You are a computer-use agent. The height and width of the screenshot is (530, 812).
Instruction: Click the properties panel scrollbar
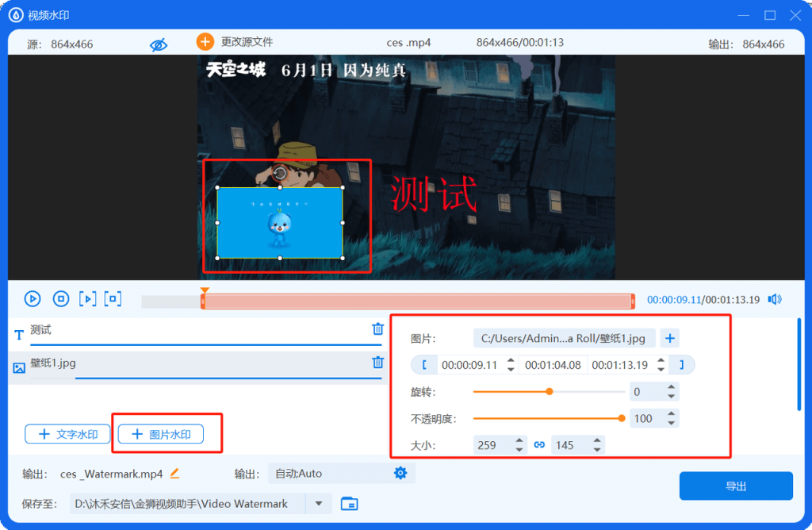point(799,365)
